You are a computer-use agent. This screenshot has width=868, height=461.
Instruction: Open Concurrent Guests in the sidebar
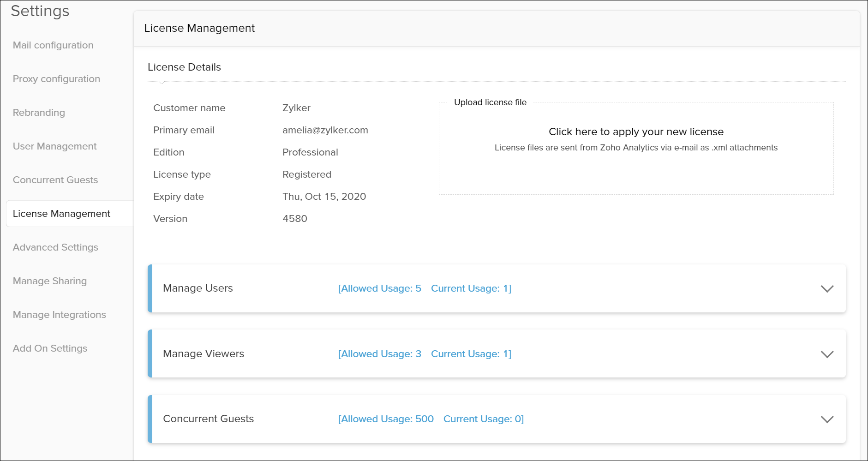pyautogui.click(x=55, y=180)
